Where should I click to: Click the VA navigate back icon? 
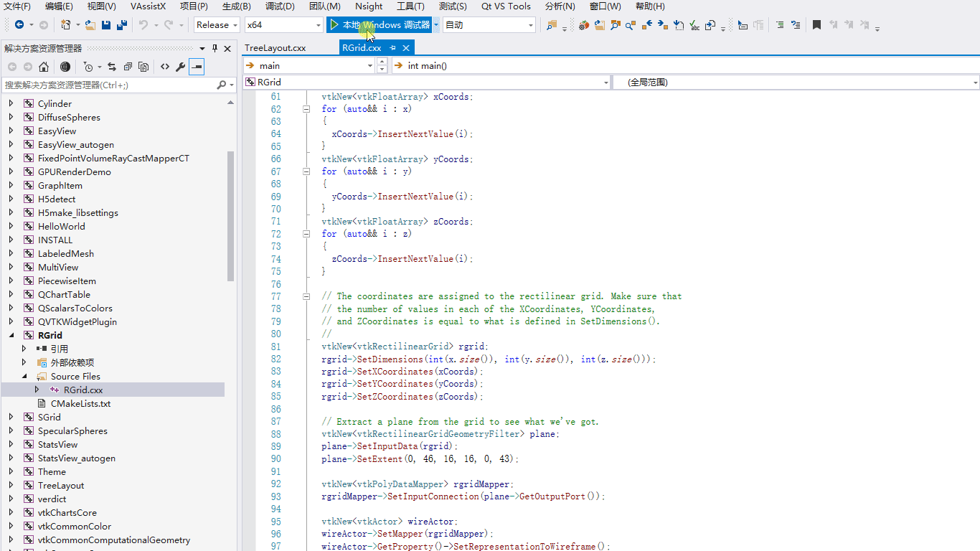click(x=646, y=25)
